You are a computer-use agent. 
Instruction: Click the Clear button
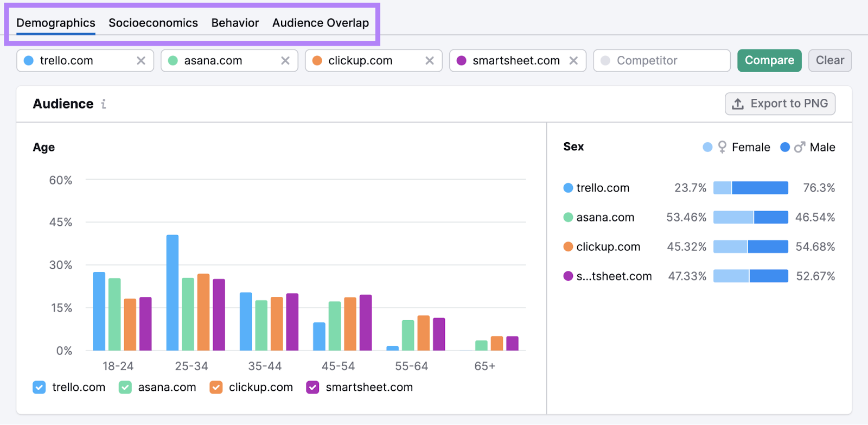(829, 60)
